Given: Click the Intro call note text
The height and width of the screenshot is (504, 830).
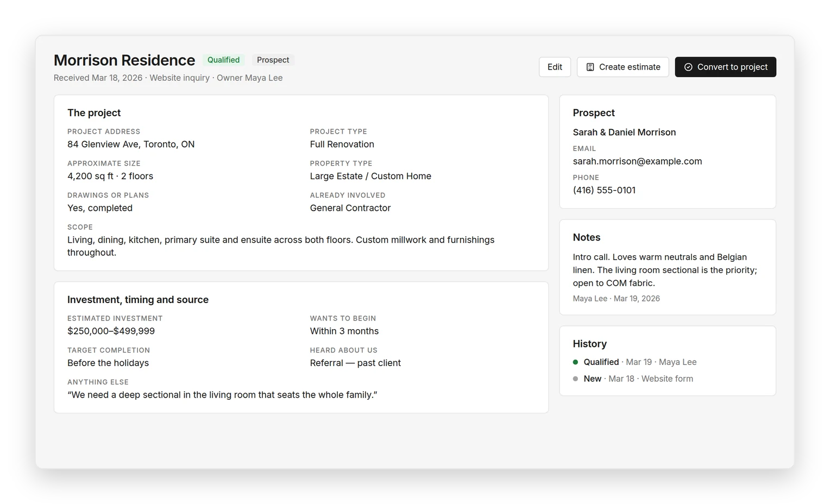Looking at the screenshot, I should (x=665, y=270).
